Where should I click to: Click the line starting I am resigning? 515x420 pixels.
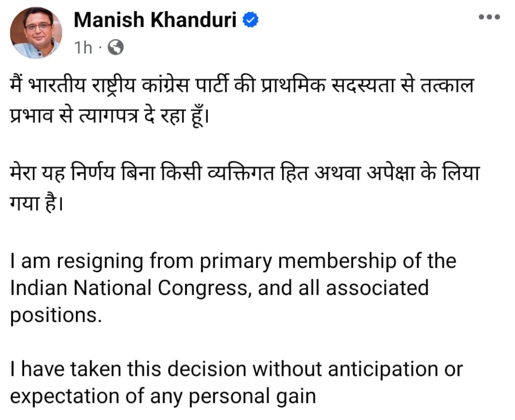click(x=233, y=262)
